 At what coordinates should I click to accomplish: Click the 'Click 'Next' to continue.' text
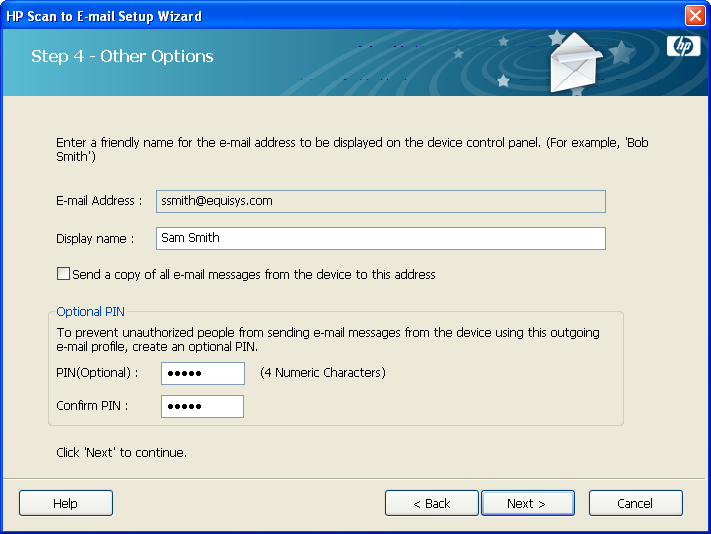pos(122,452)
